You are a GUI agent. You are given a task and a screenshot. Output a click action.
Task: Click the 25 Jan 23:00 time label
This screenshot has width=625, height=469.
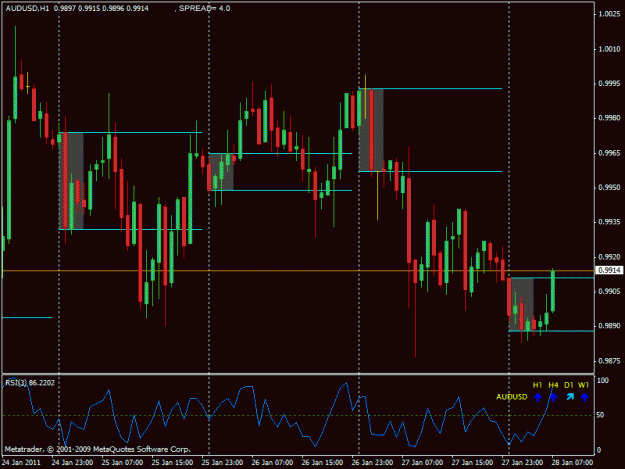(222, 462)
